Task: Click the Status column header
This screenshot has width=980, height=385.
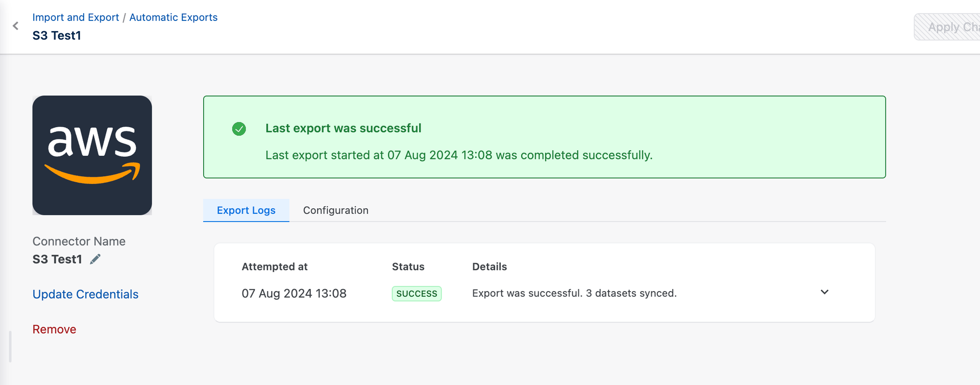Action: coord(408,267)
